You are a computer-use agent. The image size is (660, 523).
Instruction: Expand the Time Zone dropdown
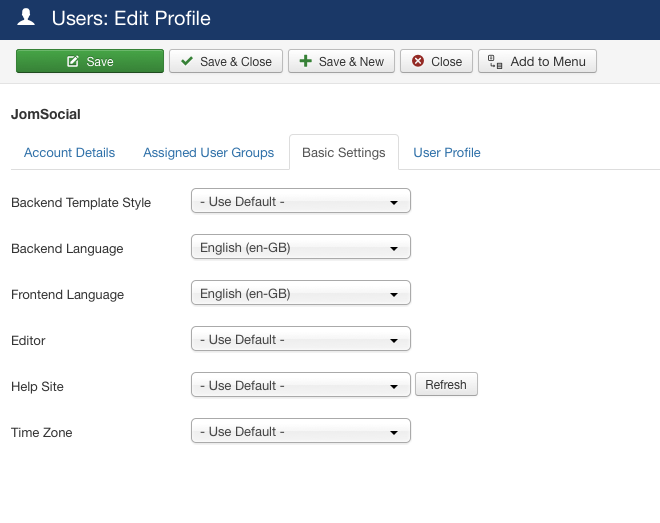[x=301, y=431]
